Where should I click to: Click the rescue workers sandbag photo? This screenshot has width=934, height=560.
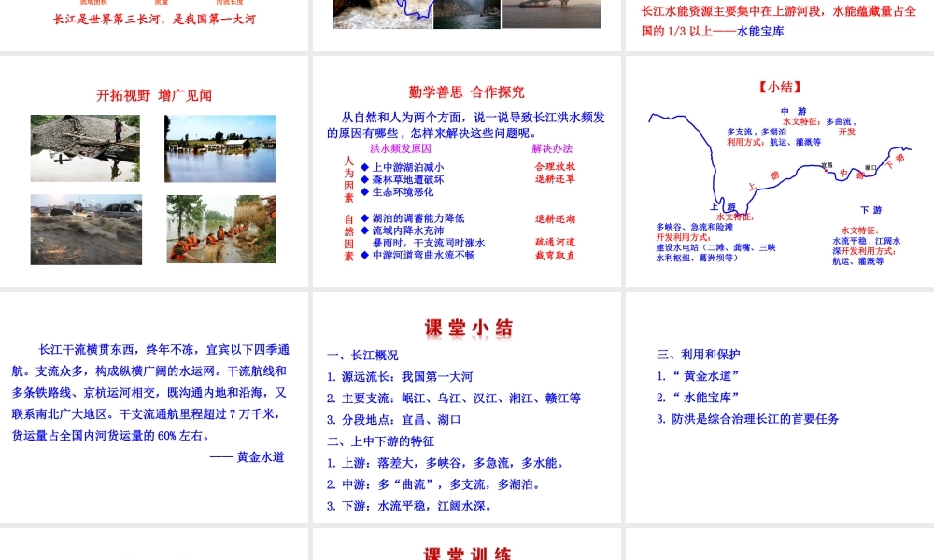[221, 229]
